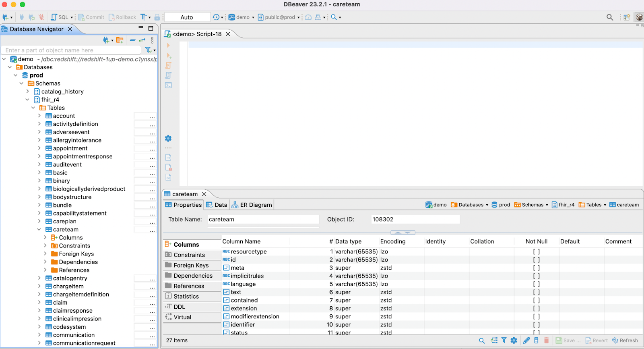
Task: Click the Refresh button
Action: tap(625, 341)
